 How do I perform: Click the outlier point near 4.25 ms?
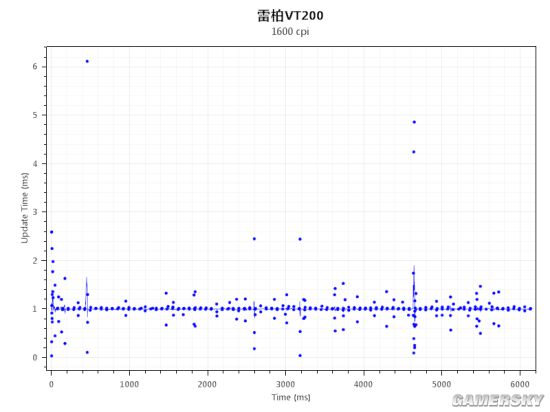[x=414, y=152]
